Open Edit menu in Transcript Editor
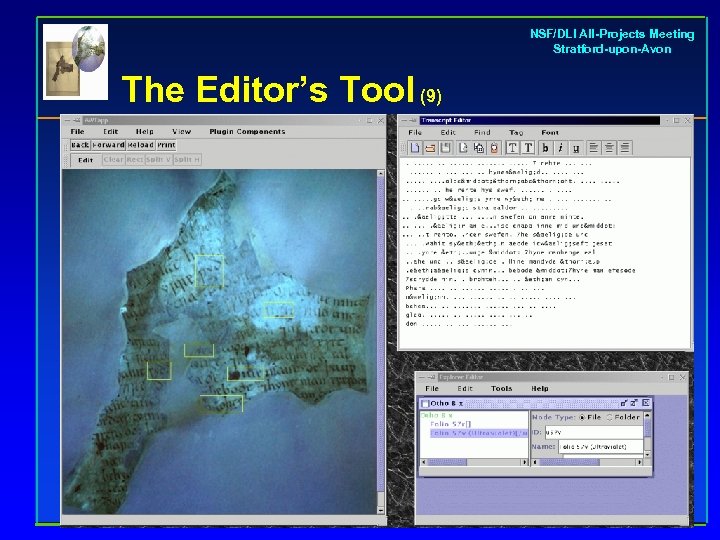The image size is (720, 540). [448, 132]
